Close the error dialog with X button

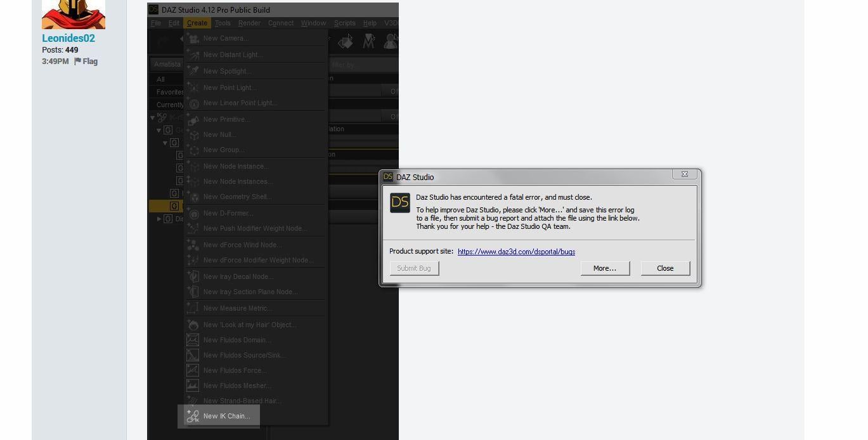point(685,174)
